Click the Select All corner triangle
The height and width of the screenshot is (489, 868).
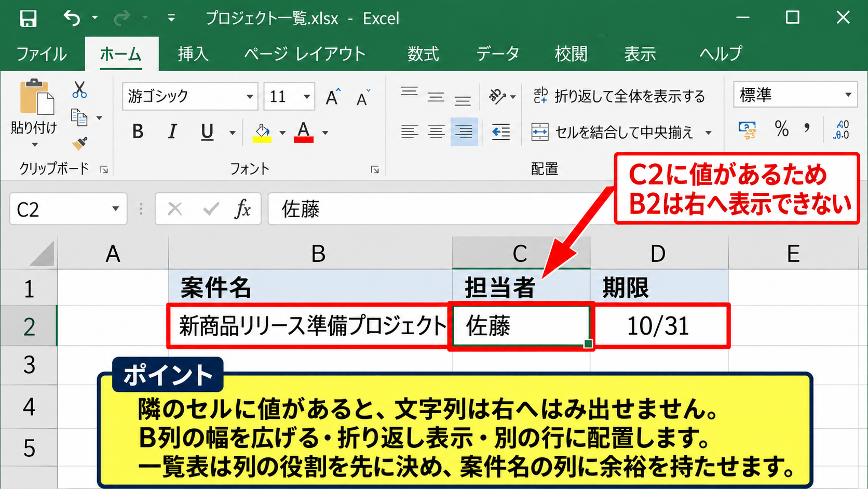click(x=42, y=253)
